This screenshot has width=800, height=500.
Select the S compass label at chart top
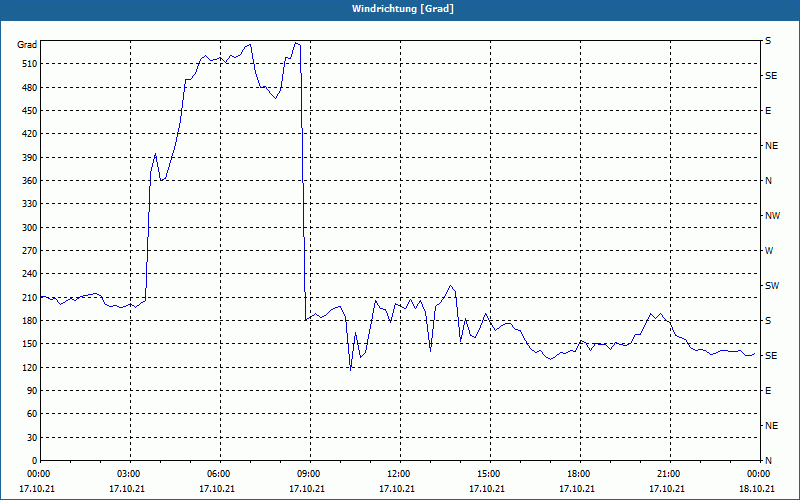coord(768,41)
